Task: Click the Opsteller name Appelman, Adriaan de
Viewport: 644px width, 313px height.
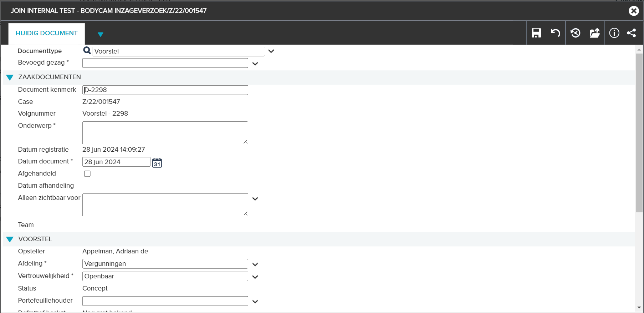Action: click(x=115, y=251)
